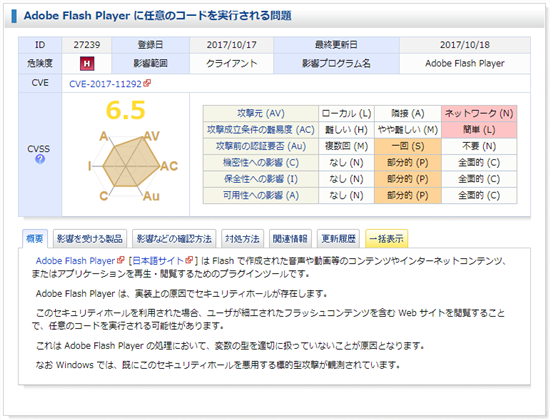Switch to the 更新履歴 tab
Screen dimensions: 550x420
pos(338,239)
